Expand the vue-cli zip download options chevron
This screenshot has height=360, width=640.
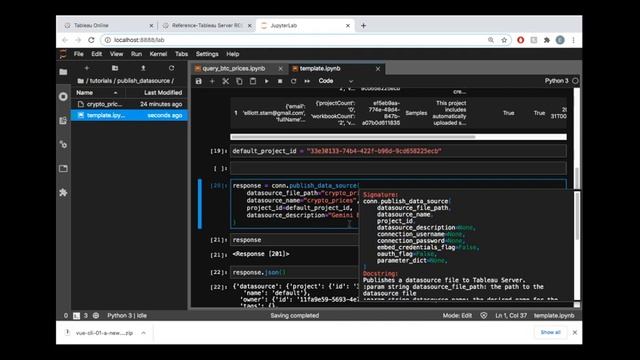click(144, 333)
